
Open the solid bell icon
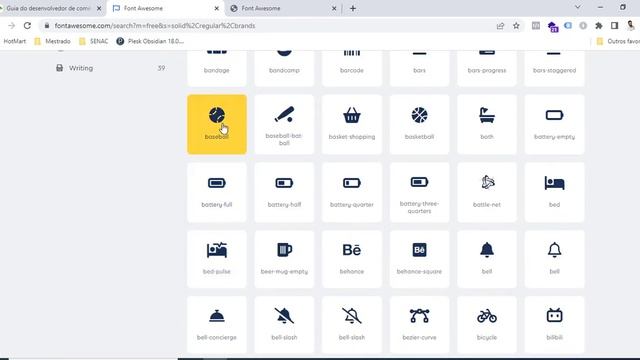coord(487,259)
